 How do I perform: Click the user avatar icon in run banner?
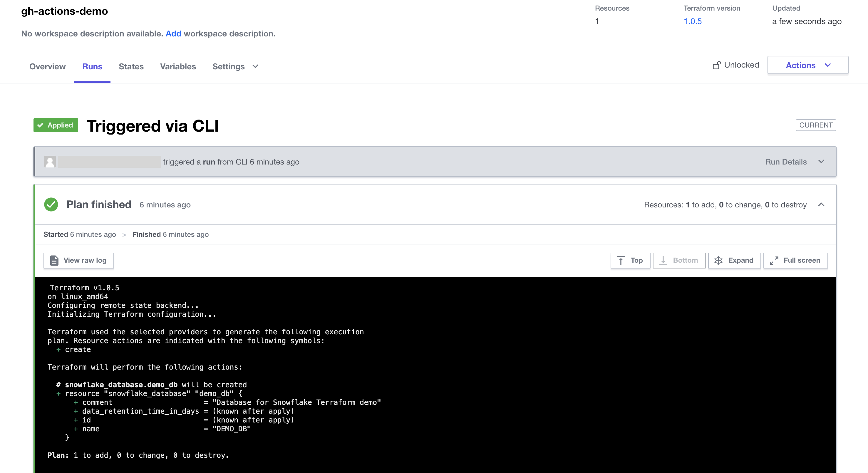(x=50, y=162)
